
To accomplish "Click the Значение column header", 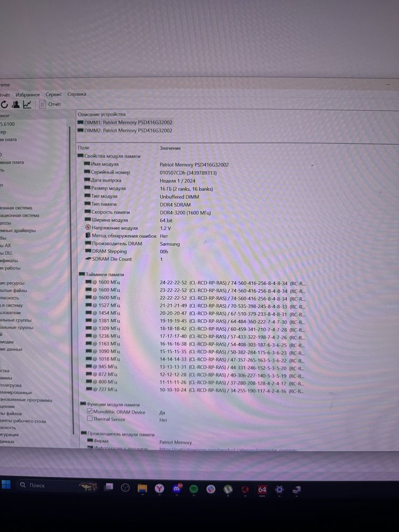I will [x=170, y=148].
